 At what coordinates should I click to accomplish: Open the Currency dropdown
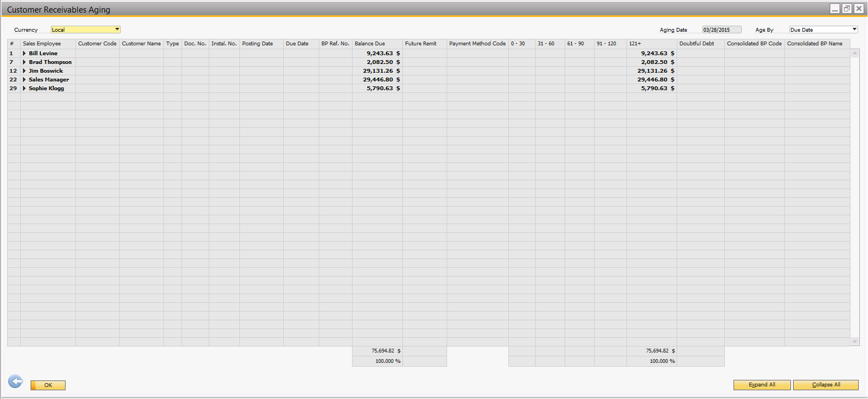pos(117,30)
